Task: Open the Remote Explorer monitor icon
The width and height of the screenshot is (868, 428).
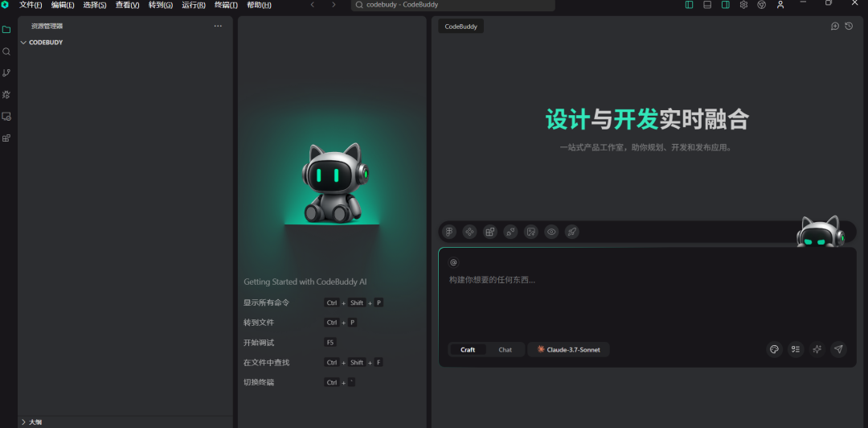Action: point(6,117)
